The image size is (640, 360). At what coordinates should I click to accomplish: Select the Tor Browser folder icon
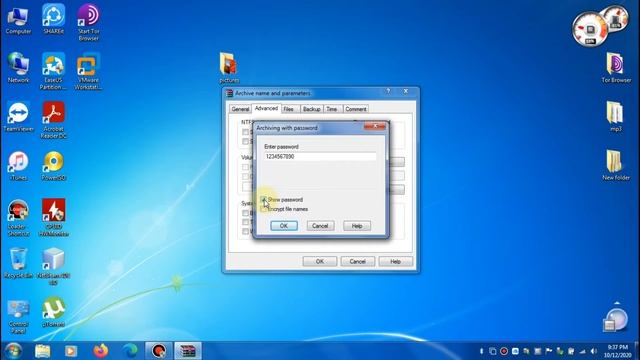tap(616, 68)
